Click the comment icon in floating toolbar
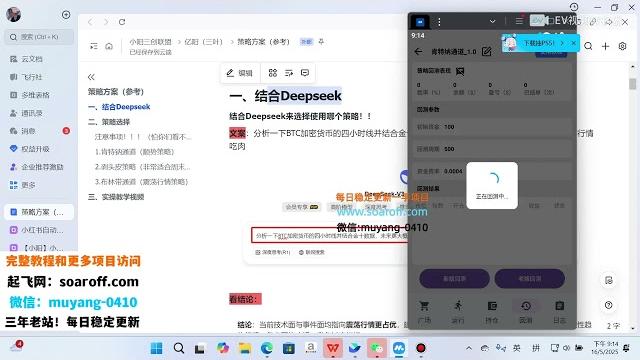Image resolution: width=640 pixels, height=360 pixels. click(305, 73)
